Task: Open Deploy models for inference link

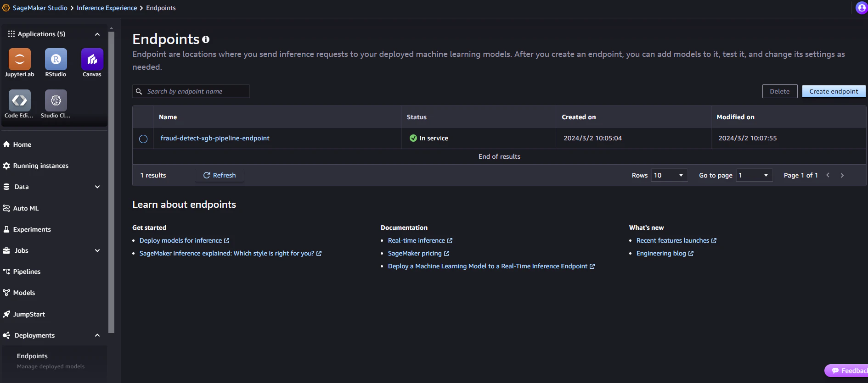Action: pos(181,240)
